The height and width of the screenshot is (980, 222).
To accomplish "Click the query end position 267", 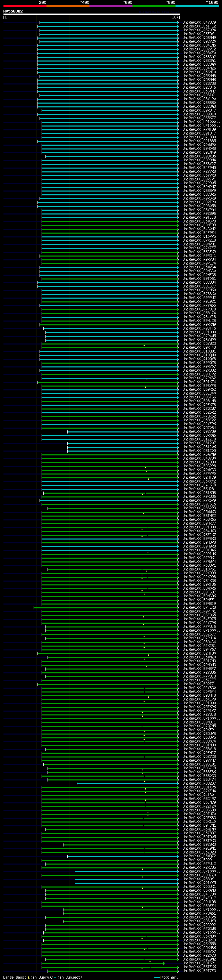I will pyautogui.click(x=175, y=17).
